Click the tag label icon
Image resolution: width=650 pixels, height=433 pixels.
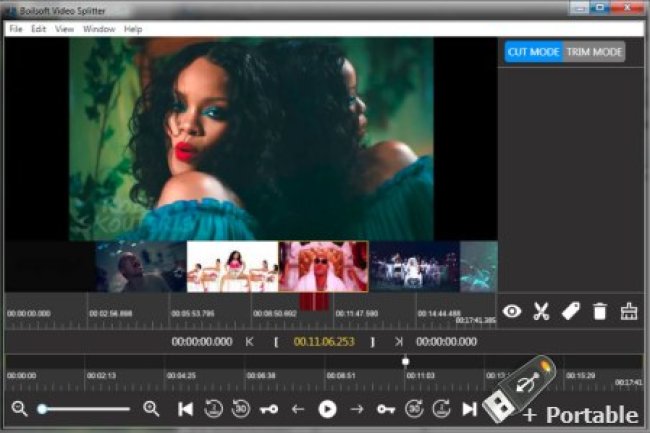pos(570,311)
